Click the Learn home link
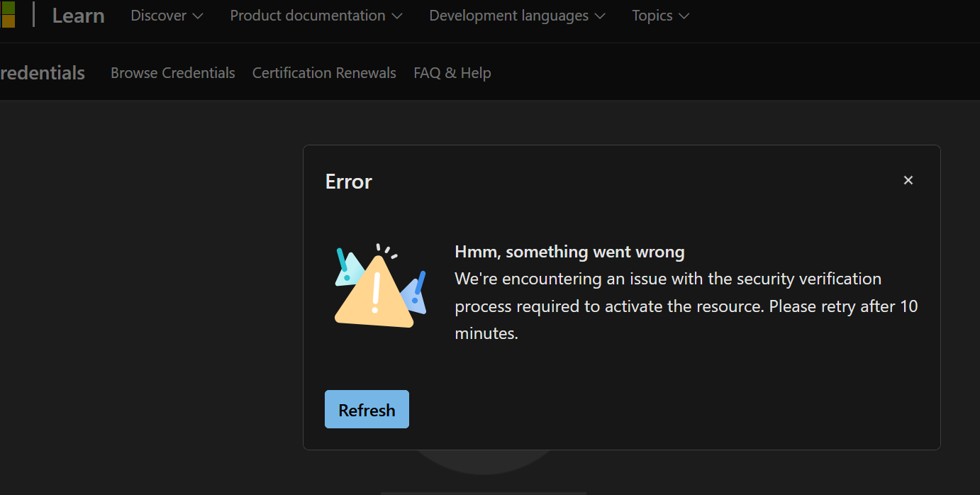This screenshot has width=980, height=495. [x=78, y=15]
